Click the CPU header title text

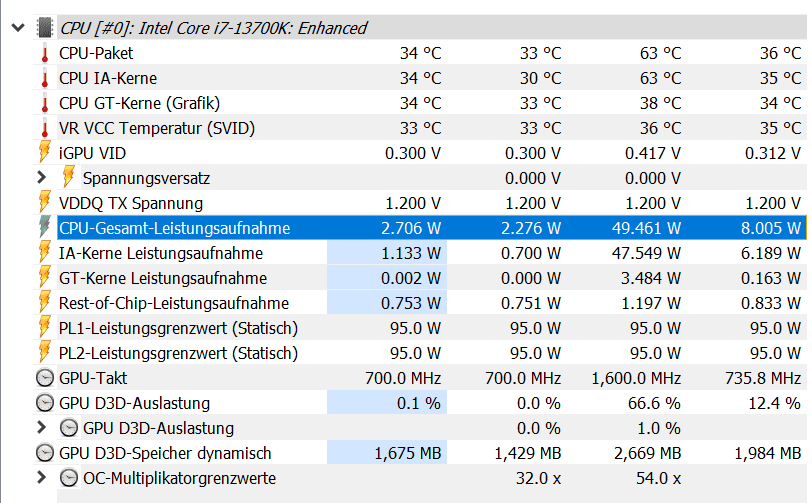tap(213, 28)
